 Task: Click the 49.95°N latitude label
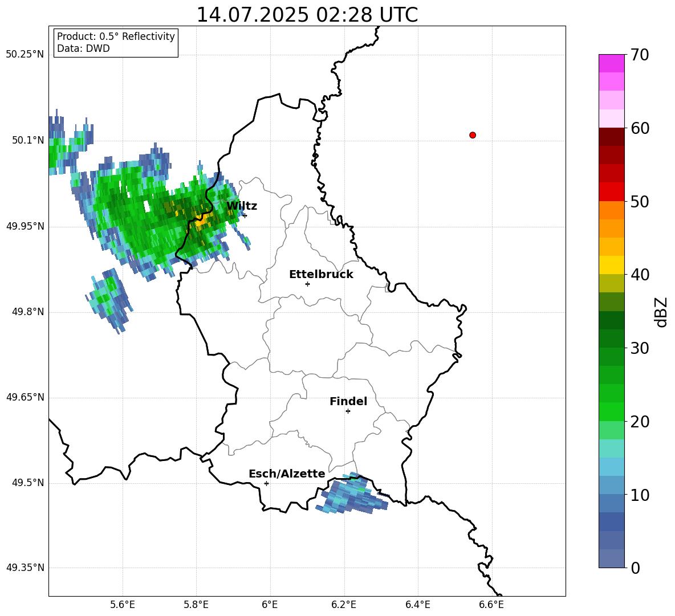tap(25, 226)
